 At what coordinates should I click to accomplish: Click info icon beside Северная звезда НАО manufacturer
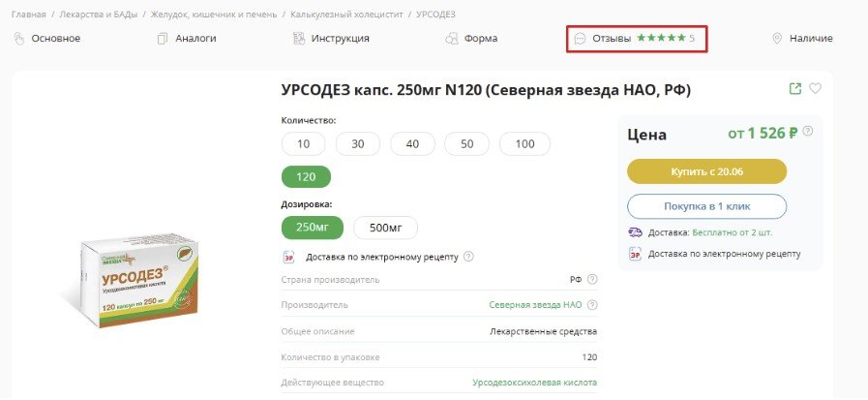(592, 304)
